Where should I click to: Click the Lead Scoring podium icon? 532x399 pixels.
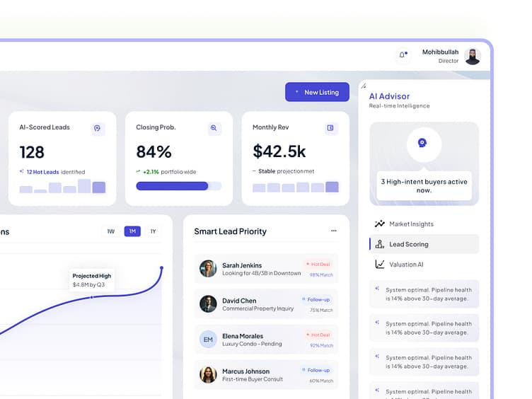coord(380,244)
